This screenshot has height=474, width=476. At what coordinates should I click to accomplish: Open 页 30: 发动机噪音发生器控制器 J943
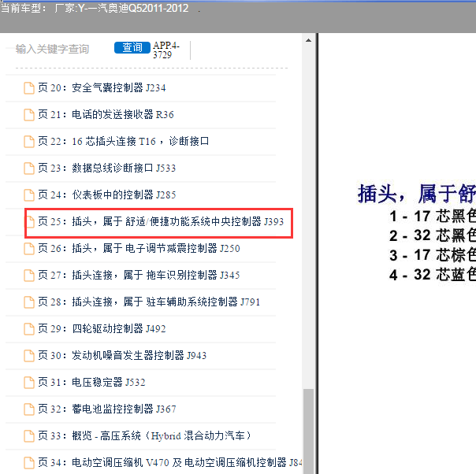coord(122,355)
